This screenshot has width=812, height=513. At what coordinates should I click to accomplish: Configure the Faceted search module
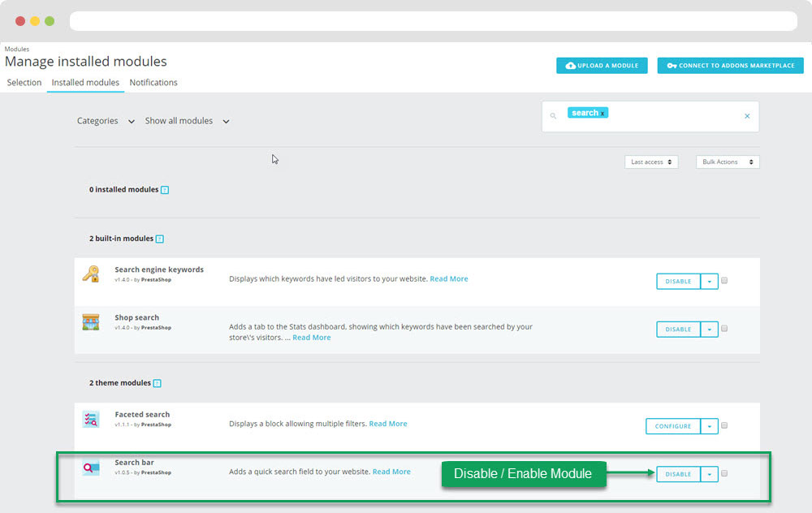coord(672,426)
